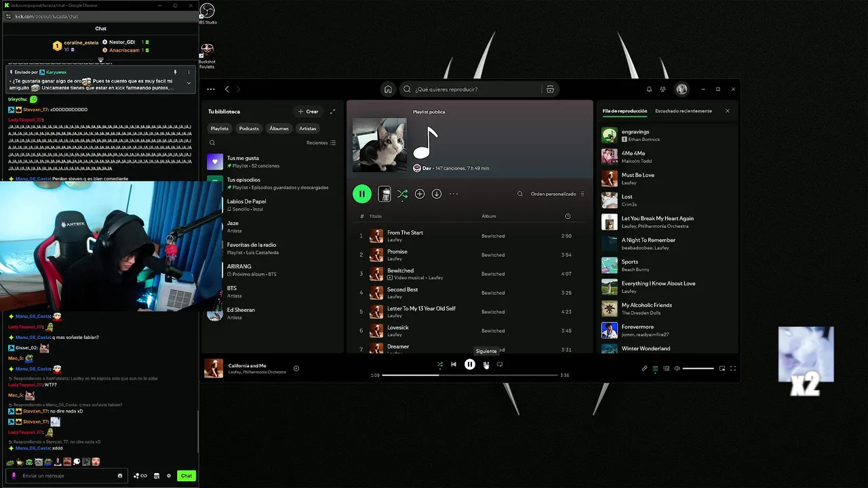
Task: Toggle the queue icon in player bar
Action: point(655,369)
